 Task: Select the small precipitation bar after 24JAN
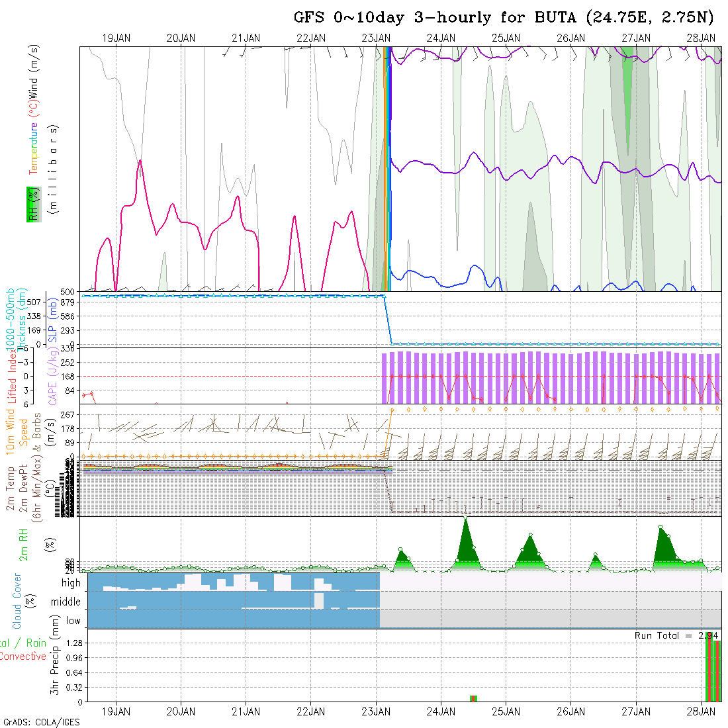click(473, 698)
